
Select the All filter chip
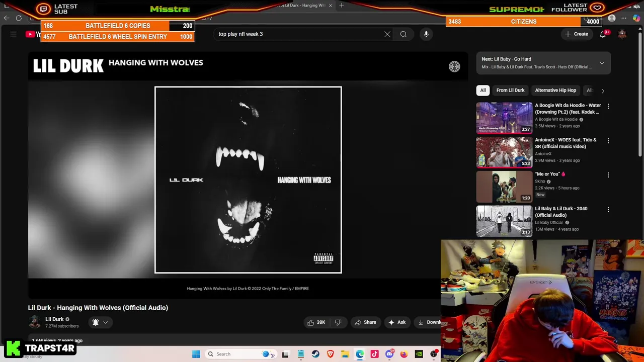tap(483, 90)
